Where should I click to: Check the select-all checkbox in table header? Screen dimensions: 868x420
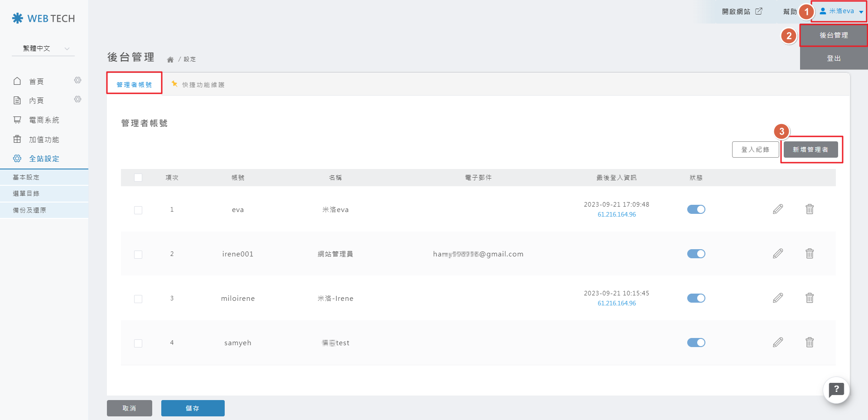(138, 178)
